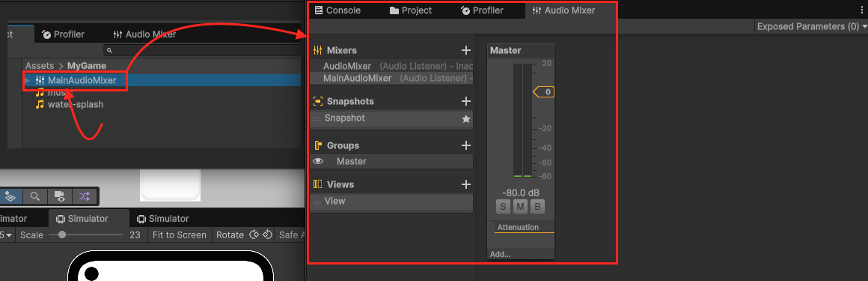Screen dimensions: 868x281
Task: Click the purple shuffle arrows overlay icon
Action: click(84, 196)
